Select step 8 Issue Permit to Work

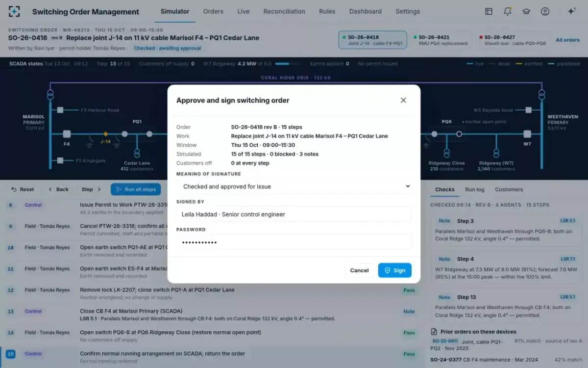211,209
